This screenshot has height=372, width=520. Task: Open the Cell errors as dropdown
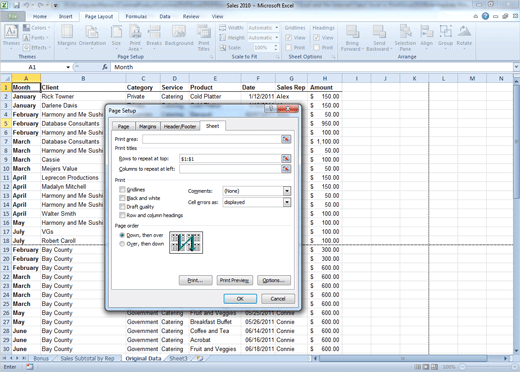(x=287, y=202)
